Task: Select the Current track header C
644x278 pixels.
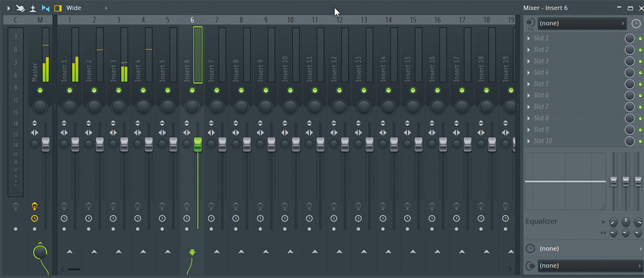Action: pyautogui.click(x=16, y=20)
